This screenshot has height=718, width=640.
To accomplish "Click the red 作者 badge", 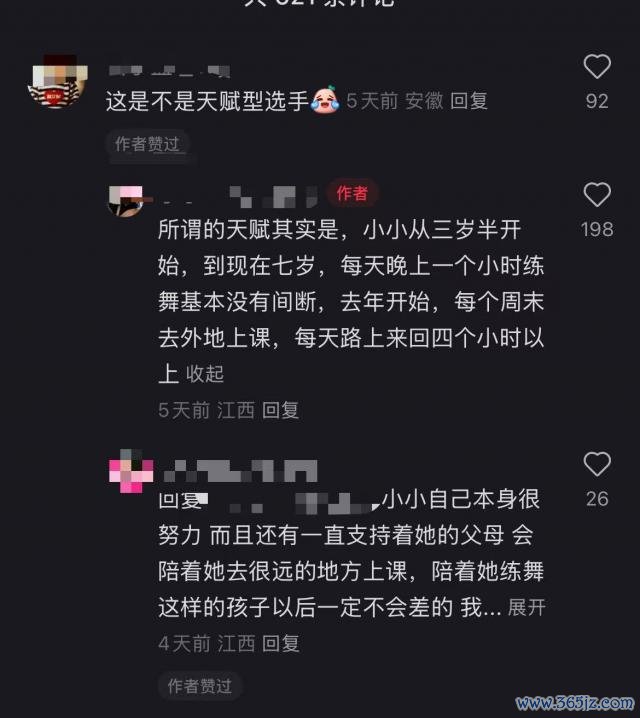I will point(353,193).
